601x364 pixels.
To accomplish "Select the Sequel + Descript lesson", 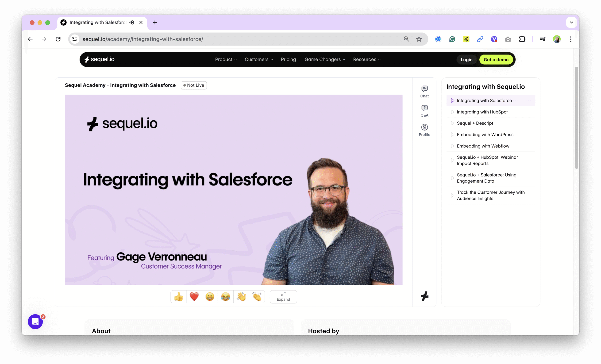I will (491, 123).
